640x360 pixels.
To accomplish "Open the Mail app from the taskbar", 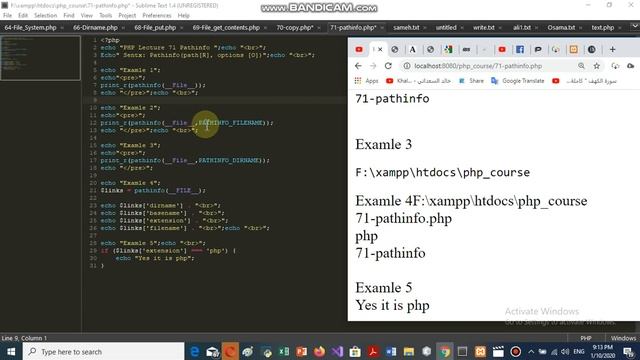I will 212,351.
